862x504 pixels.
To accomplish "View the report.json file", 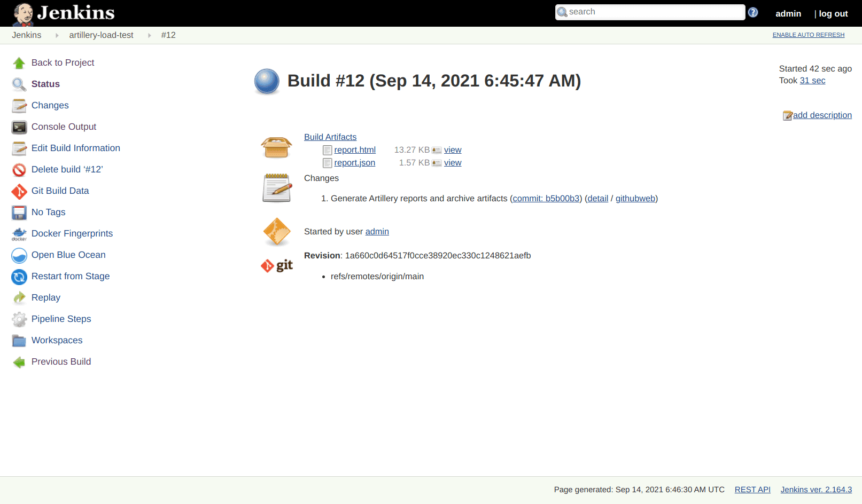I will pyautogui.click(x=453, y=162).
